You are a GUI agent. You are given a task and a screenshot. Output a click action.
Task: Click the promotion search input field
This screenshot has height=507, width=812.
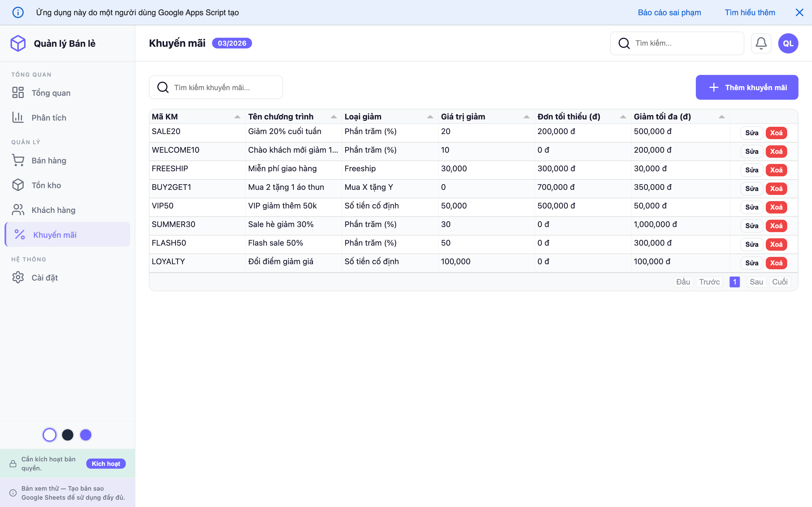tap(216, 87)
